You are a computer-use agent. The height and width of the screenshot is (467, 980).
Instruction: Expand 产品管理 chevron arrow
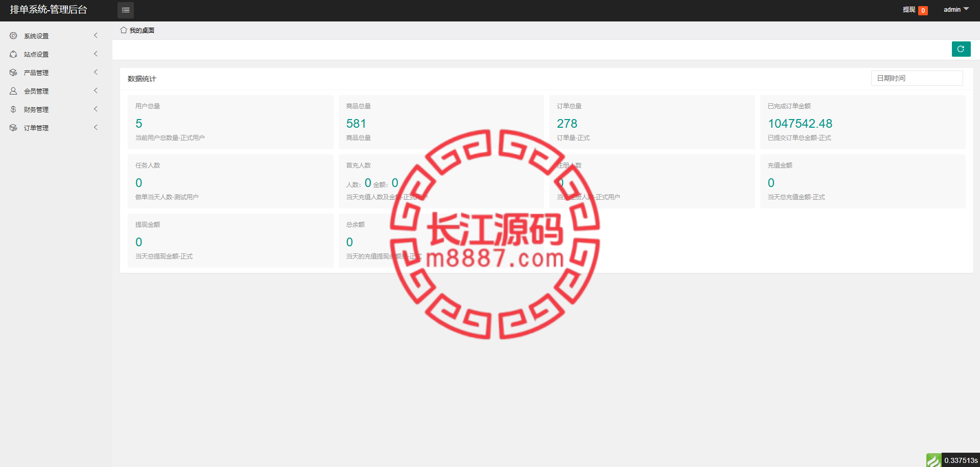[96, 72]
